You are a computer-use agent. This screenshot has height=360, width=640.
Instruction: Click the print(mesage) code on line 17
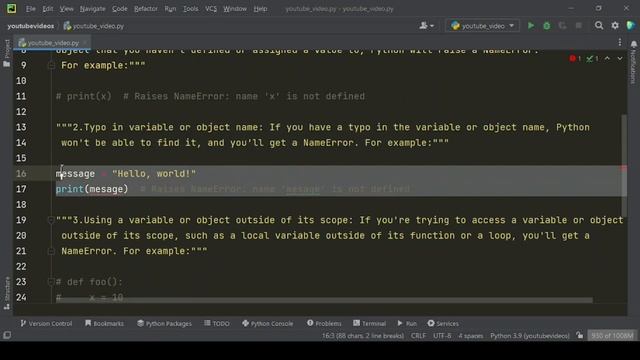[92, 189]
